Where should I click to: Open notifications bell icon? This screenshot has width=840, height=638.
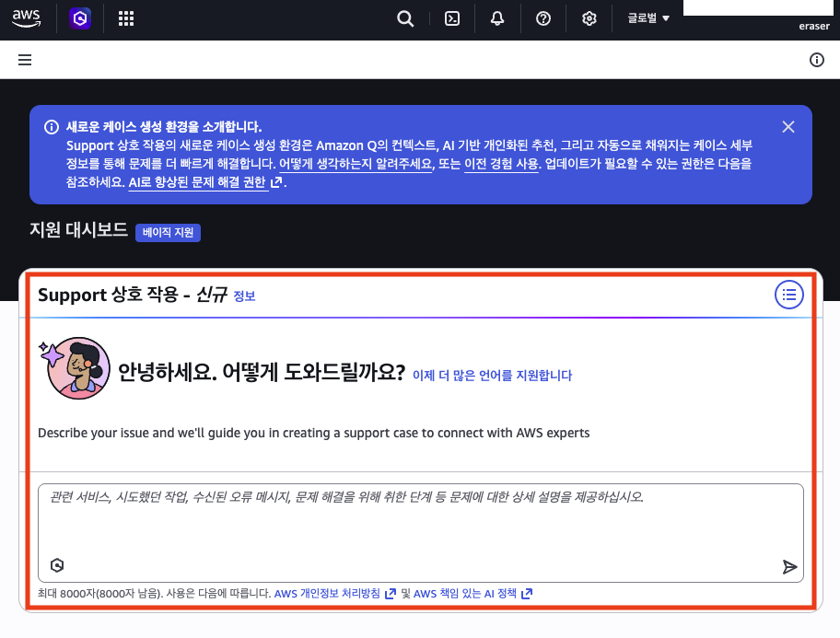tap(497, 18)
